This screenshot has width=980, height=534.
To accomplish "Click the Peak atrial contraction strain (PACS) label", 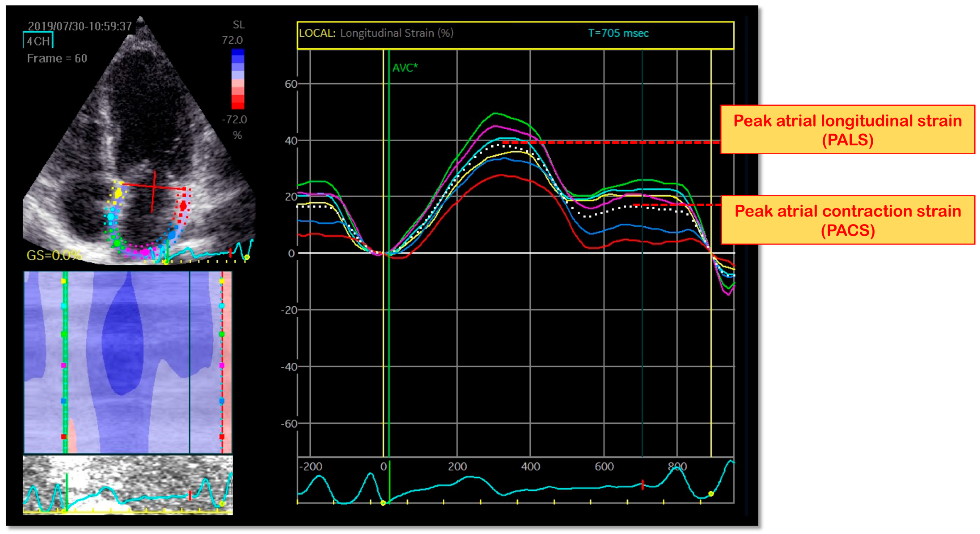I will click(x=848, y=220).
